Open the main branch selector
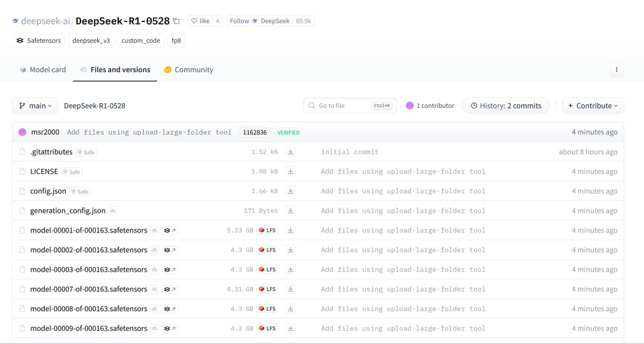This screenshot has height=344, width=644. point(35,106)
